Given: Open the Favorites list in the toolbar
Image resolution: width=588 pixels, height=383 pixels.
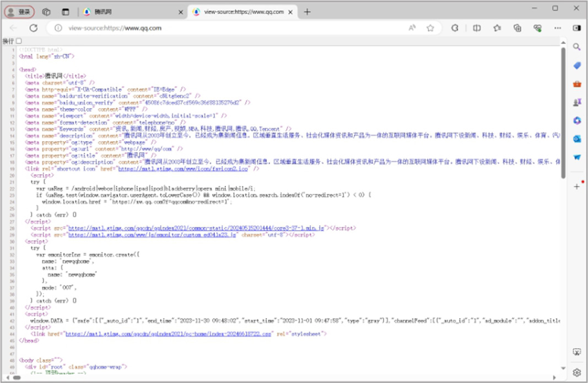Looking at the screenshot, I should [497, 28].
